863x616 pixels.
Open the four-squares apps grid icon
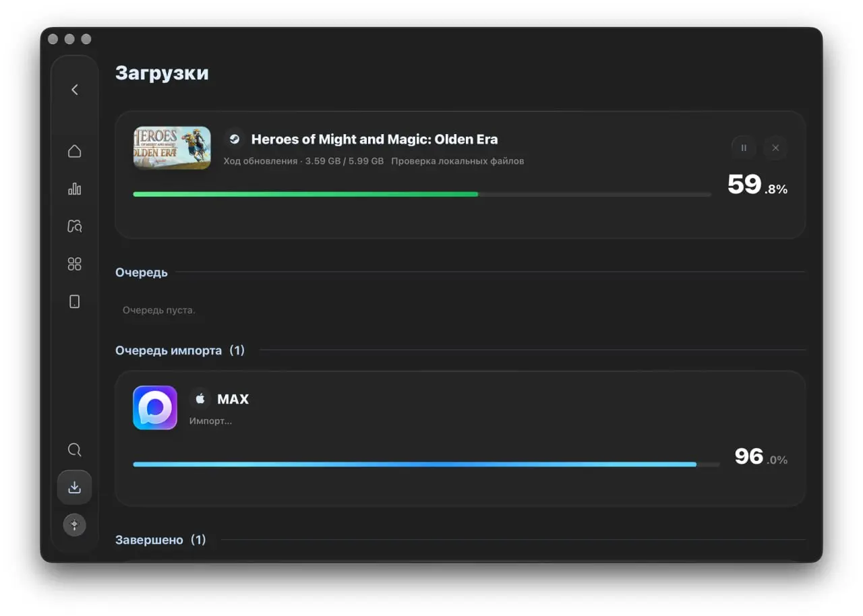coord(75,264)
